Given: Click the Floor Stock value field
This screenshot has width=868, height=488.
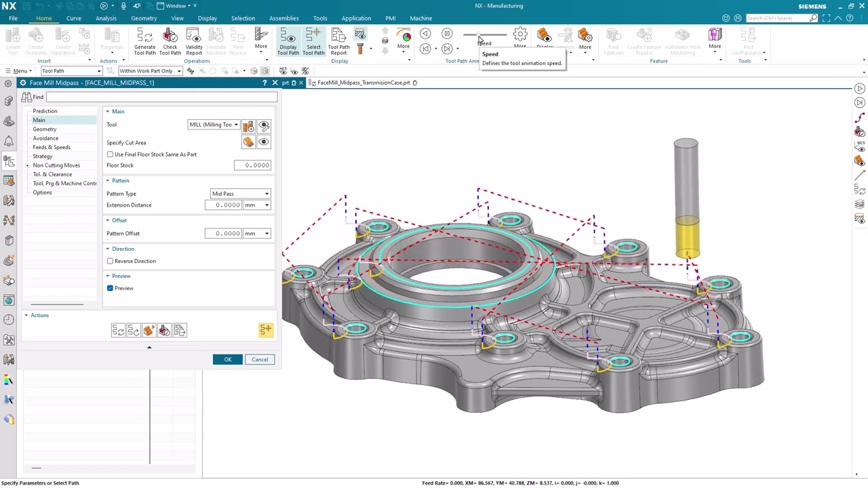Looking at the screenshot, I should pyautogui.click(x=253, y=165).
